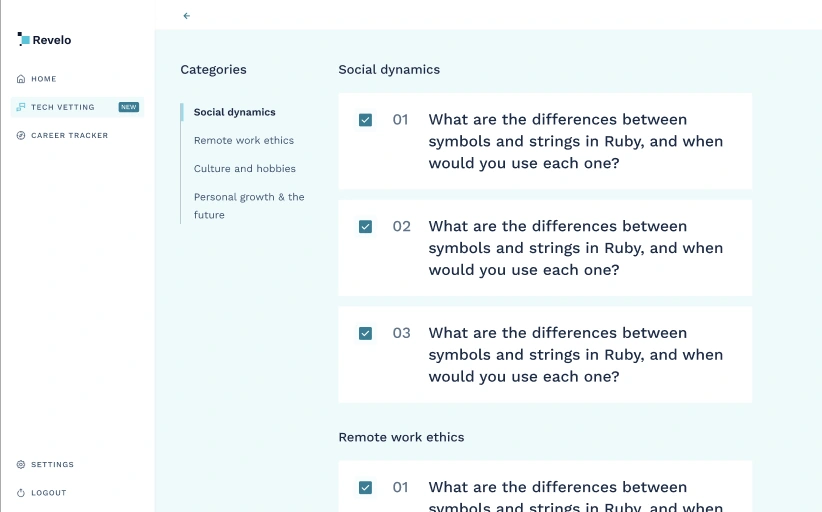Toggle Social dynamics question 03 checkbox
822x512 pixels.
click(365, 333)
